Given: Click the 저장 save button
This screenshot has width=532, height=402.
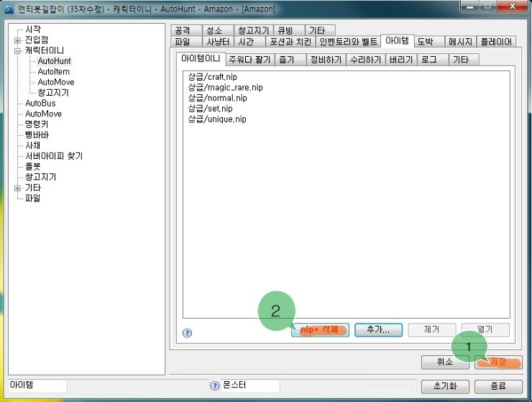Looking at the screenshot, I should point(498,362).
